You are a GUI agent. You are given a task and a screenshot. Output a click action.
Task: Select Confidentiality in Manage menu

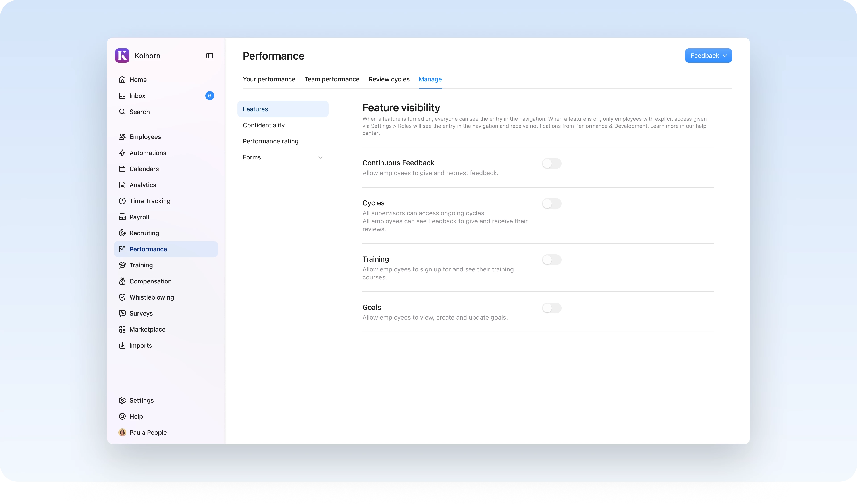(x=264, y=125)
